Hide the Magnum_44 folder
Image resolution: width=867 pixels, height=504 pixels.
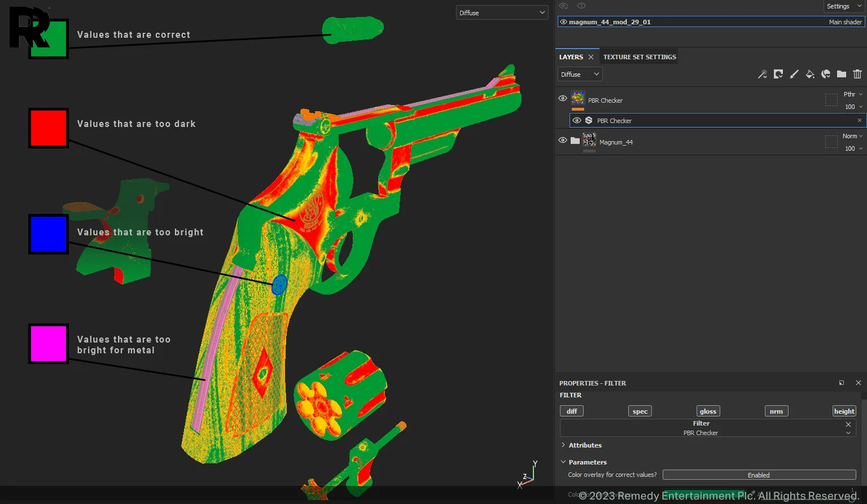[563, 140]
